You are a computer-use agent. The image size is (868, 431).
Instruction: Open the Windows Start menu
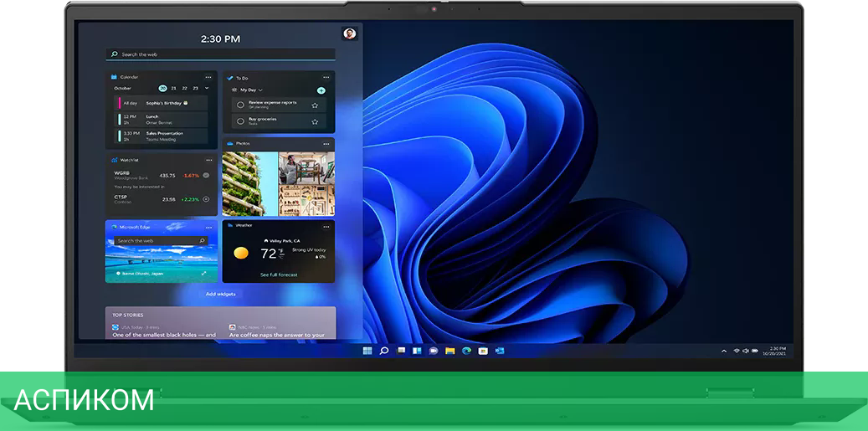(367, 351)
